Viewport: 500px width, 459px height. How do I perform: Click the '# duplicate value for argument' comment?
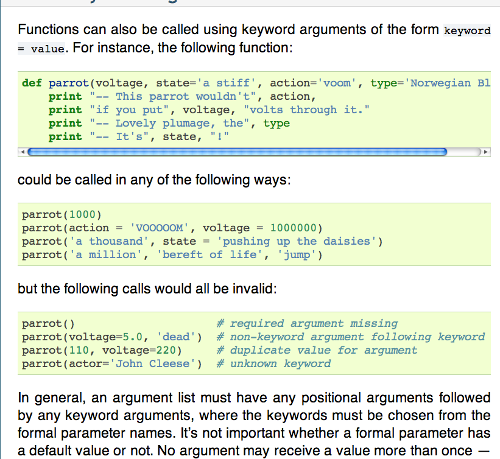coord(317,350)
